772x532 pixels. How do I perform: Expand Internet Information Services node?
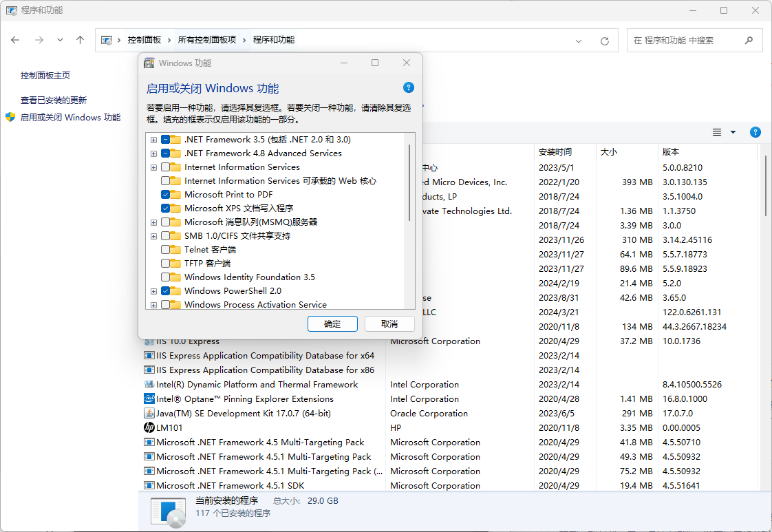(x=153, y=167)
